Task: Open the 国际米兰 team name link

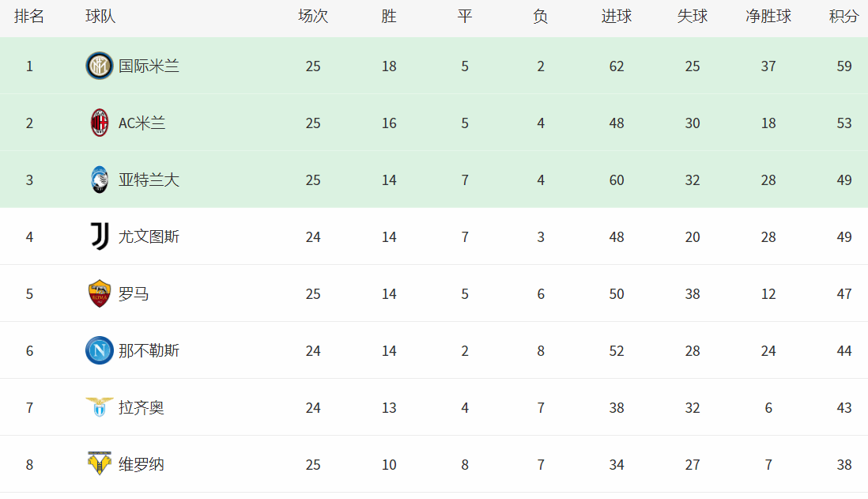Action: [x=149, y=66]
